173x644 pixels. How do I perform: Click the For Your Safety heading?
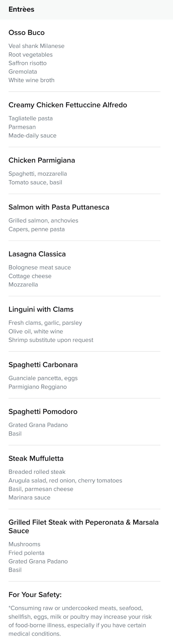(x=35, y=595)
